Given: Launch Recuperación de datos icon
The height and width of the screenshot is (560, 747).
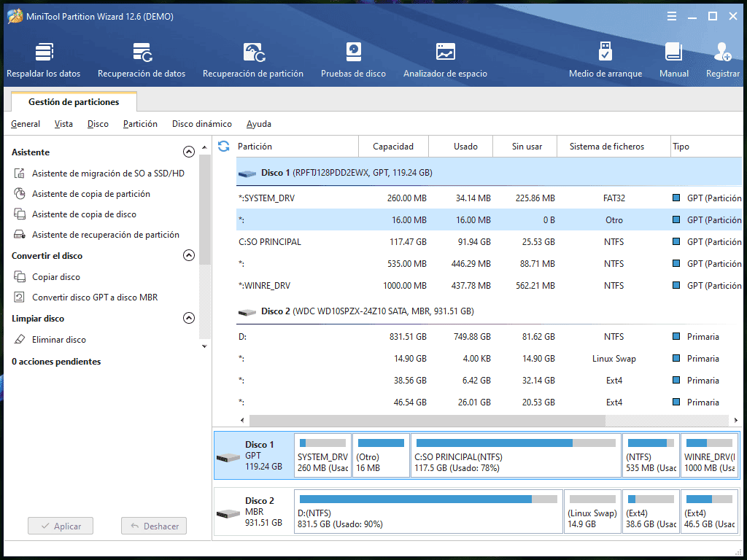Looking at the screenshot, I should coord(142,60).
